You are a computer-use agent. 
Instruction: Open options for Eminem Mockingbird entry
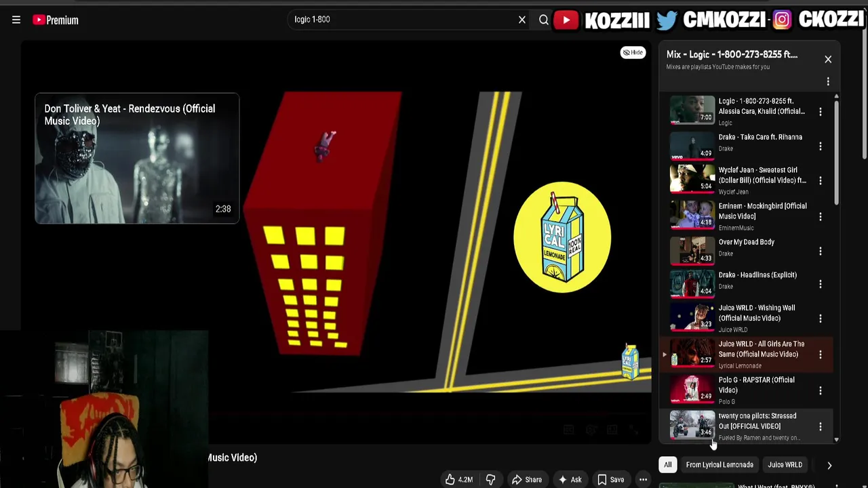(x=821, y=217)
